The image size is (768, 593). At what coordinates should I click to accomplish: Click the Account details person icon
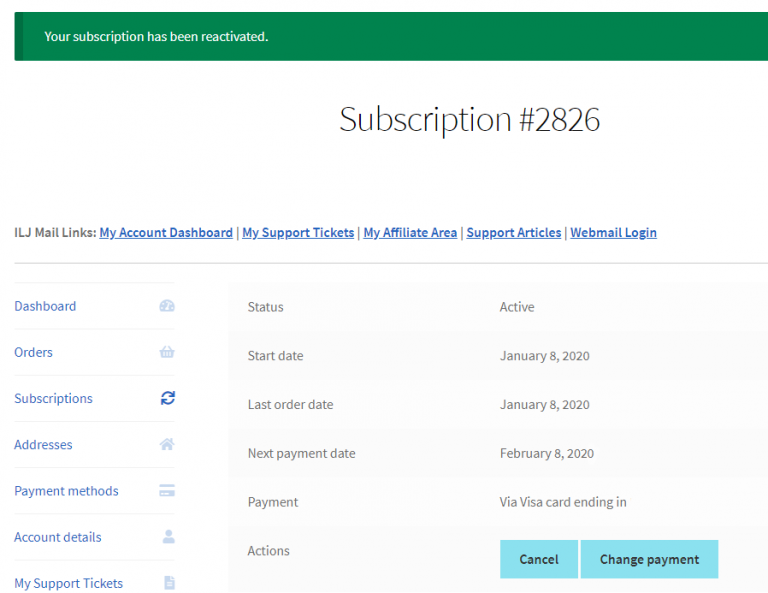point(168,537)
